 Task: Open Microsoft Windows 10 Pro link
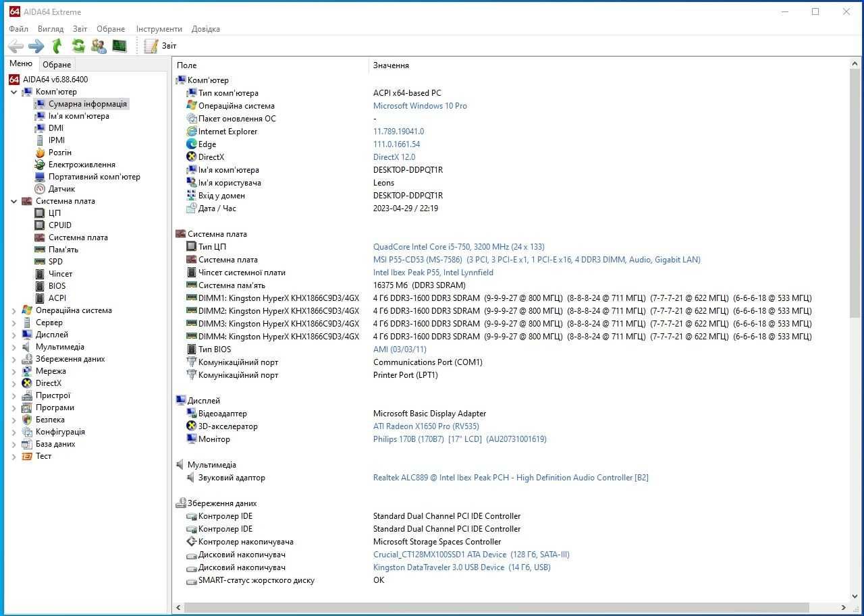(420, 106)
